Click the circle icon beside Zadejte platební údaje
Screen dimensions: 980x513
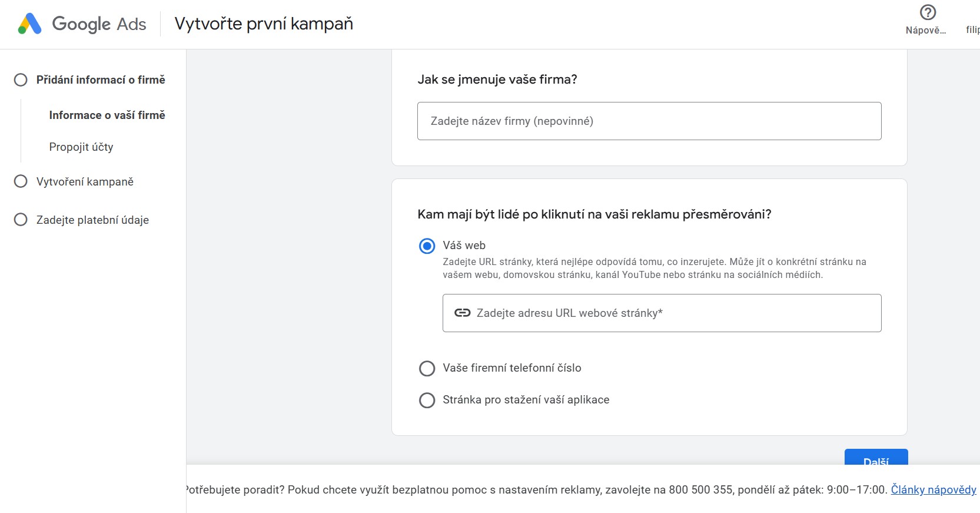[21, 220]
